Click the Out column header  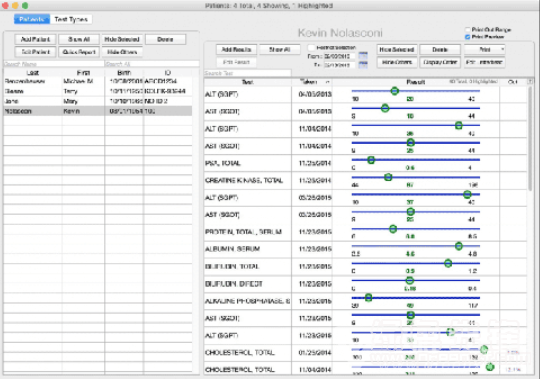tap(513, 82)
